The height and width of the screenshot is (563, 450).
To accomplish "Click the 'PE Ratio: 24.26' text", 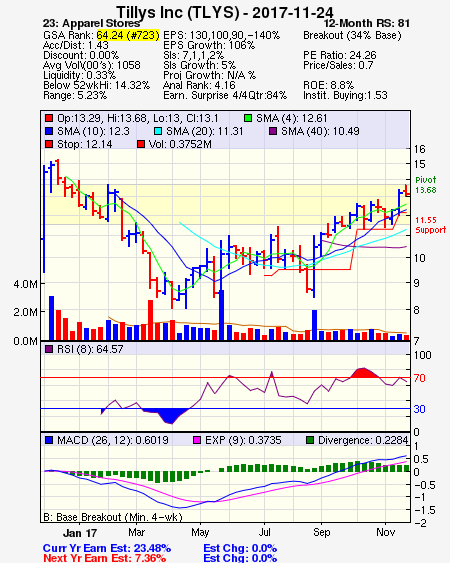I will click(x=340, y=55).
